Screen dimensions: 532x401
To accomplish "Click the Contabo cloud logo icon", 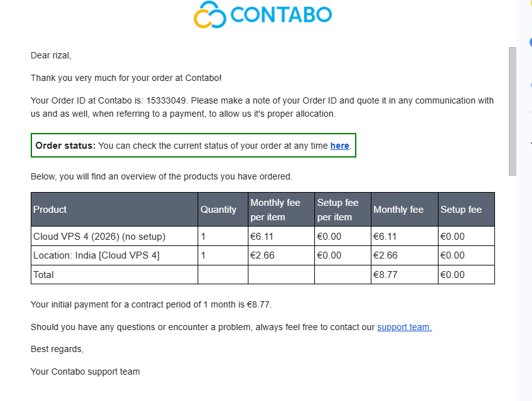I will pyautogui.click(x=210, y=14).
